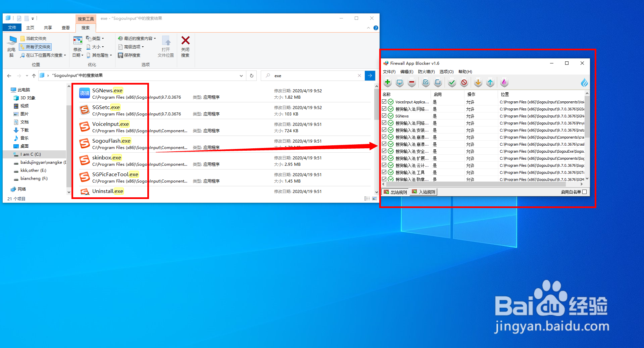Screen dimensions: 644x348
Task: Click the enable rule checkbox toolbar icon
Action: (x=426, y=82)
